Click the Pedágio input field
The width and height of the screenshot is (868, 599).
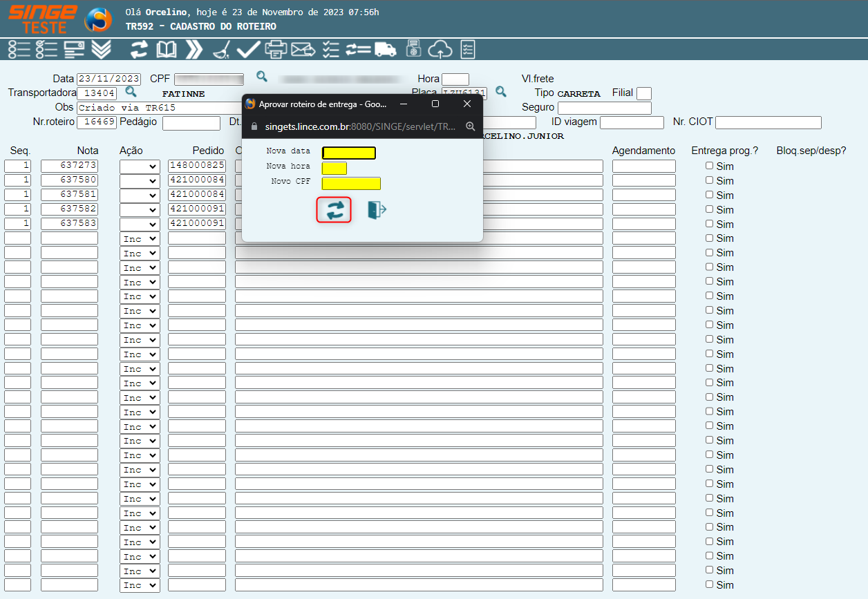coord(191,122)
